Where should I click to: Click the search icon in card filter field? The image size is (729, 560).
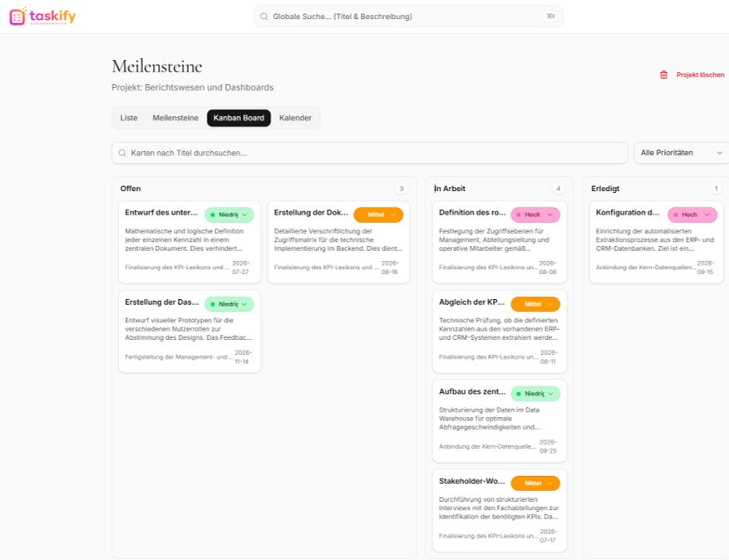122,153
